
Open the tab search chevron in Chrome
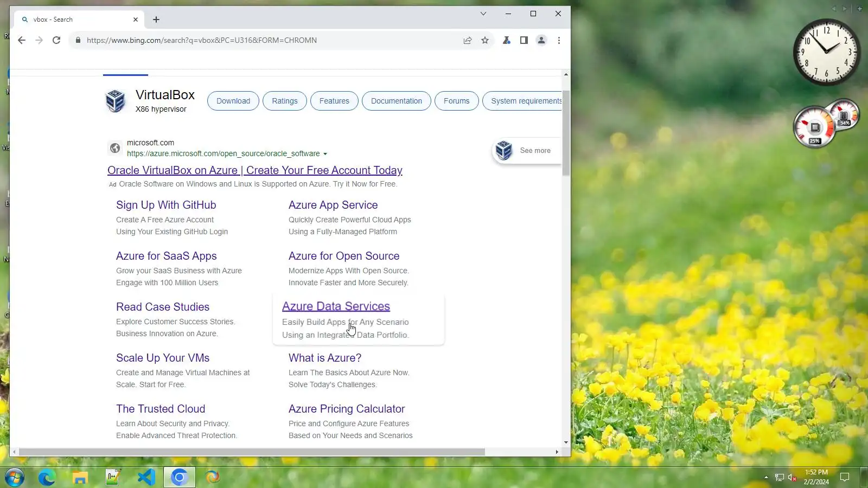pyautogui.click(x=483, y=14)
